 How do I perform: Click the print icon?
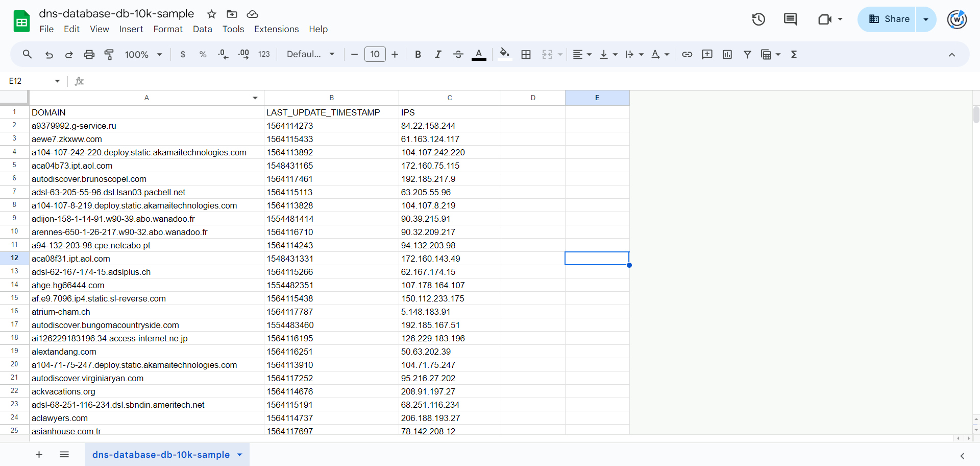tap(89, 54)
